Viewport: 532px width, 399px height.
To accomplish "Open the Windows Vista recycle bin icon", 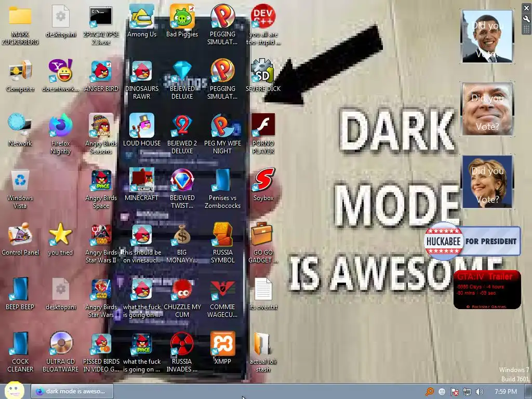I will pos(20,189).
